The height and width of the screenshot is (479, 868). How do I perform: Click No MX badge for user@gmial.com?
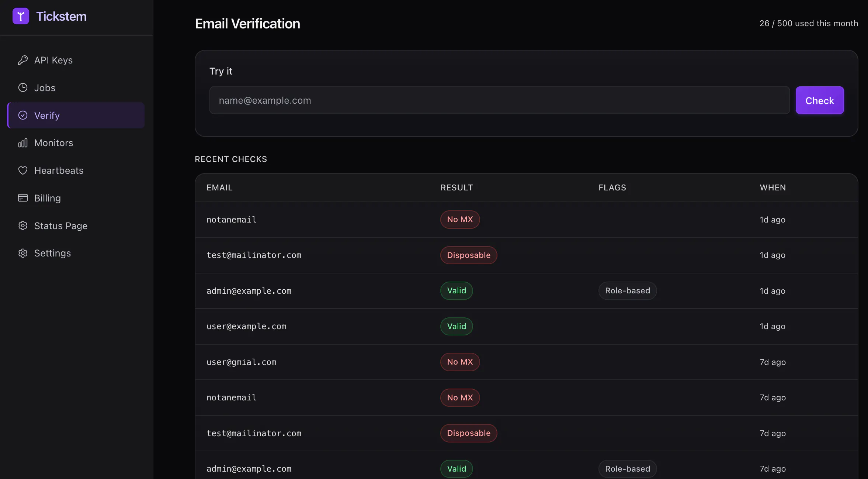pyautogui.click(x=460, y=362)
